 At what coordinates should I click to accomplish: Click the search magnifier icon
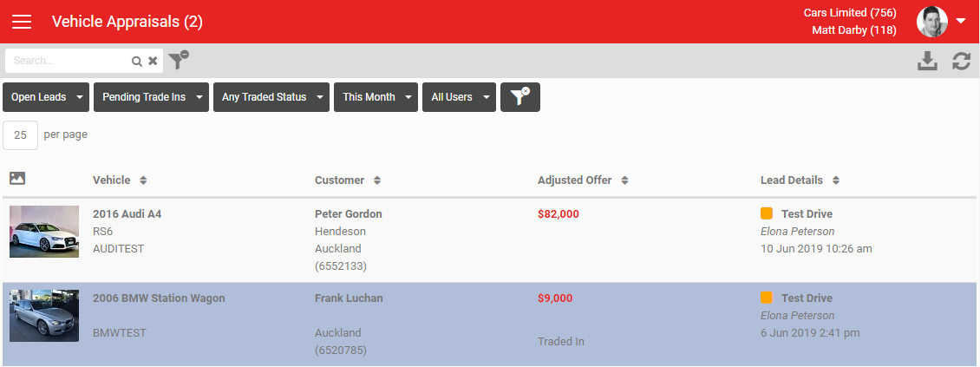click(x=136, y=62)
